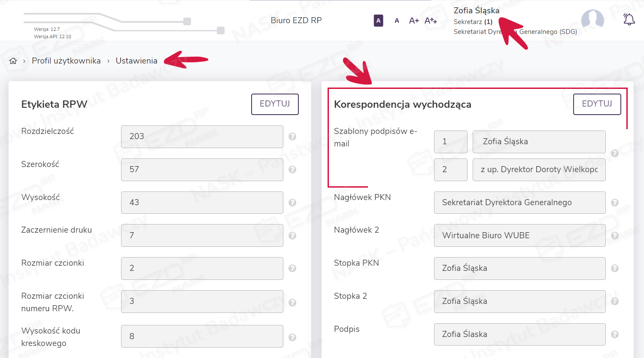This screenshot has height=358, width=644.
Task: Choose the default A font size
Action: coord(397,21)
